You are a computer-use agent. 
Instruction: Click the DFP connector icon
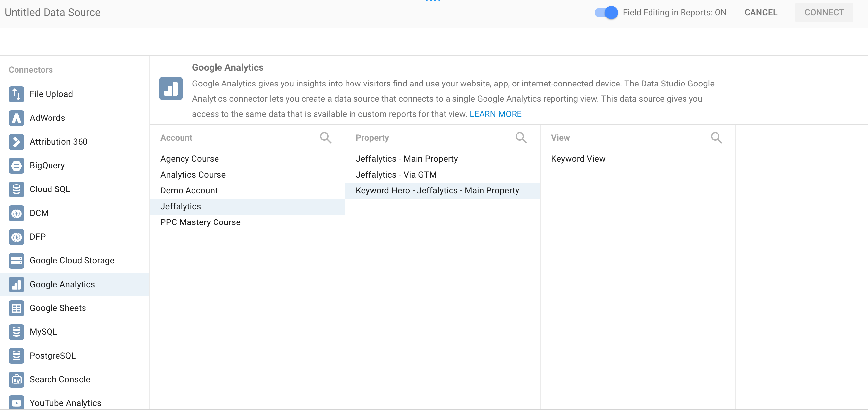(16, 237)
